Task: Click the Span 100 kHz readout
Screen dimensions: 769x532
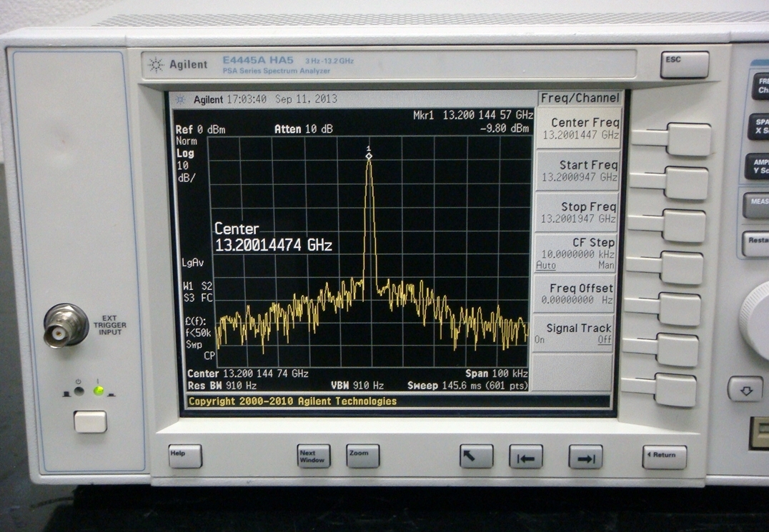Action: (x=496, y=373)
